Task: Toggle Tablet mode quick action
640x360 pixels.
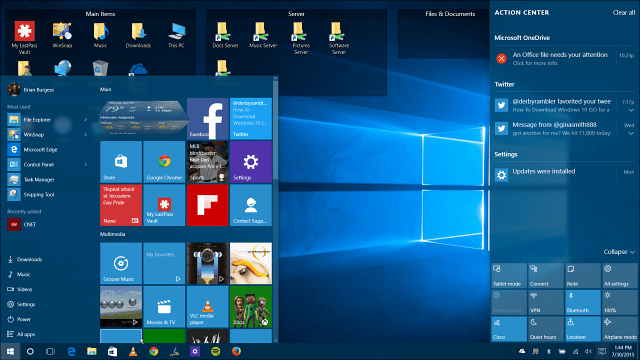Action: coord(509,276)
